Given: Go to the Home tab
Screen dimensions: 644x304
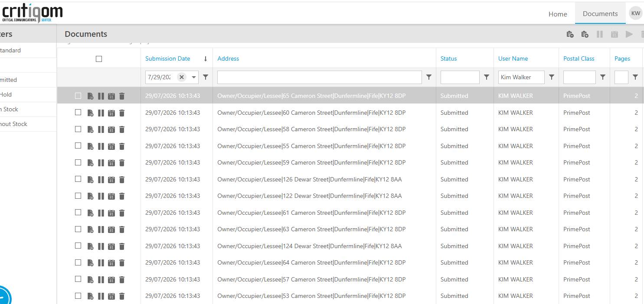Looking at the screenshot, I should (x=558, y=14).
